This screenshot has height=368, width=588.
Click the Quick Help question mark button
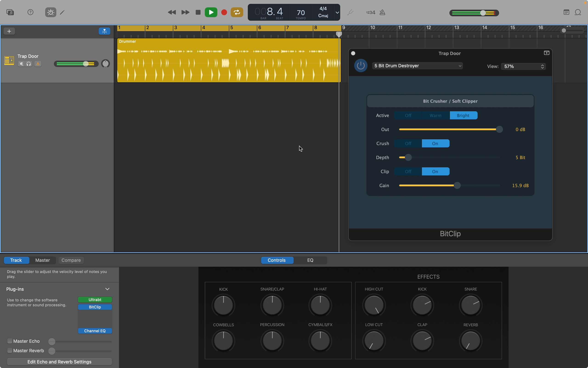[x=30, y=12]
